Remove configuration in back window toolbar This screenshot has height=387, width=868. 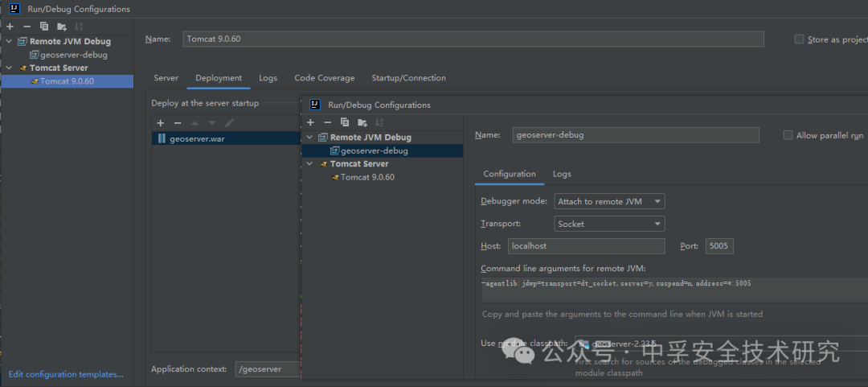[x=27, y=26]
